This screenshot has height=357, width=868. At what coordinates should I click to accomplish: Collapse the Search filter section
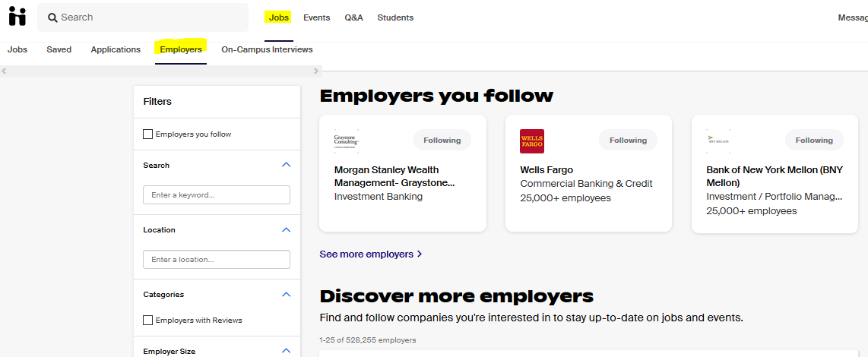pos(286,165)
